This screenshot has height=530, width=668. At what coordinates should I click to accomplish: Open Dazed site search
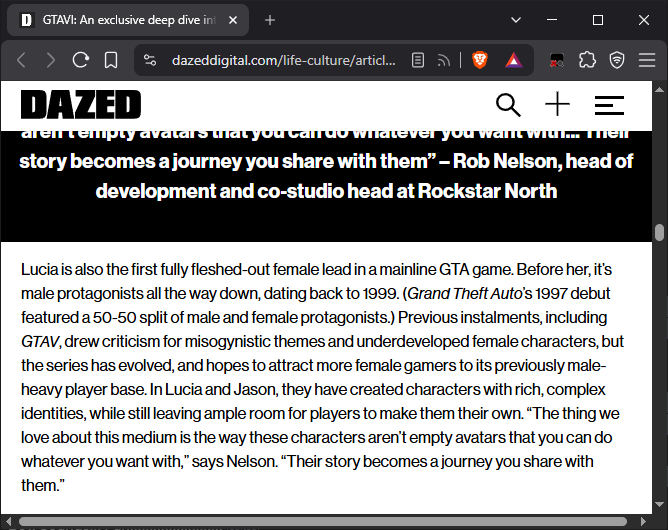[508, 105]
